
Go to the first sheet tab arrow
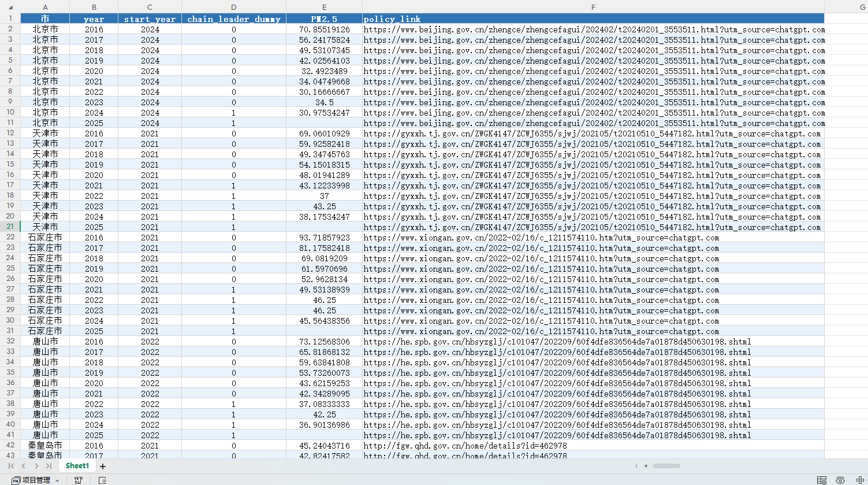(x=11, y=466)
